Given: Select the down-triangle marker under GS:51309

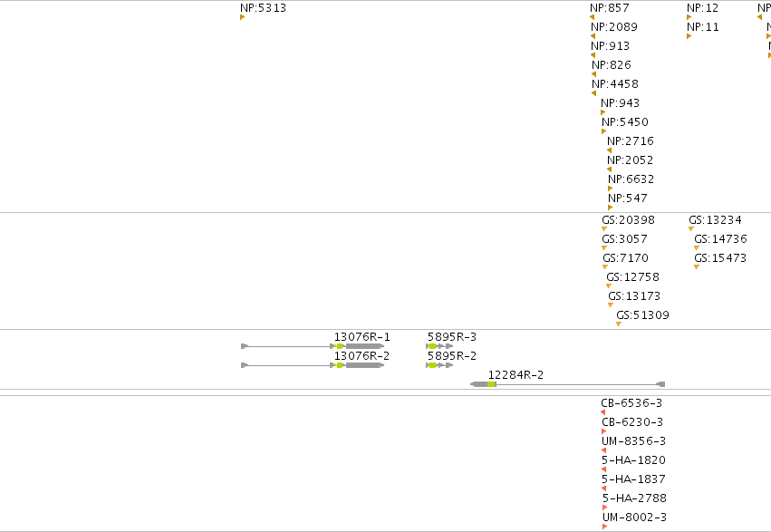Looking at the screenshot, I should click(619, 324).
